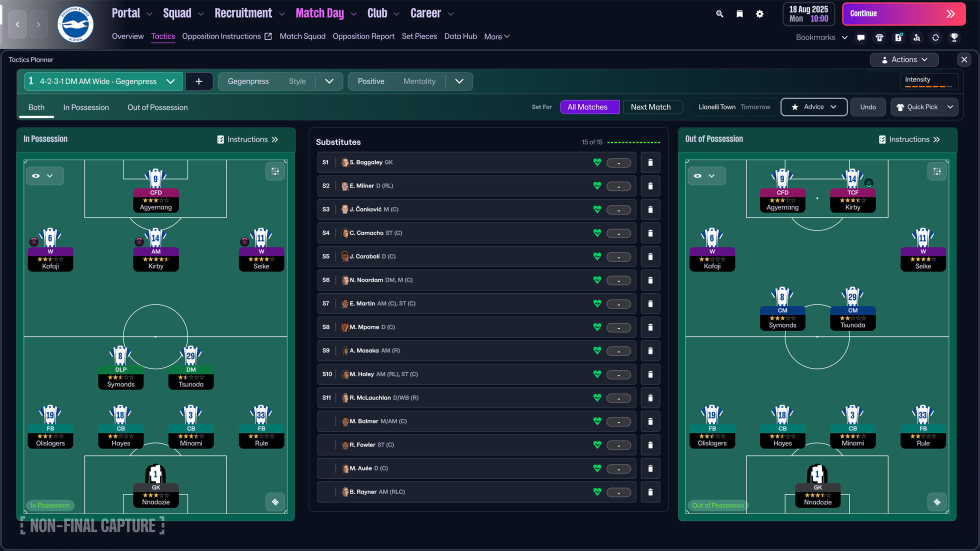Click the bookmark flag icon in header
The image size is (980, 551).
(x=739, y=14)
